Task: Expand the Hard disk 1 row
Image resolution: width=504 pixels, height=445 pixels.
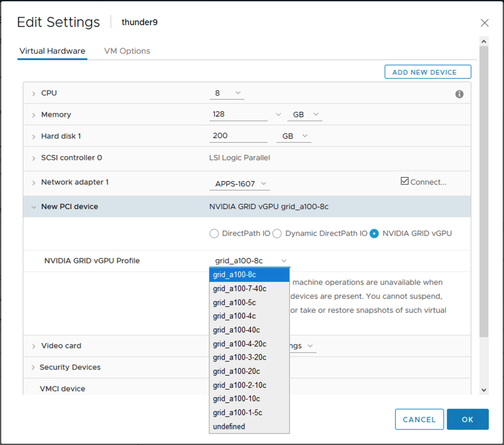Action: tap(34, 136)
